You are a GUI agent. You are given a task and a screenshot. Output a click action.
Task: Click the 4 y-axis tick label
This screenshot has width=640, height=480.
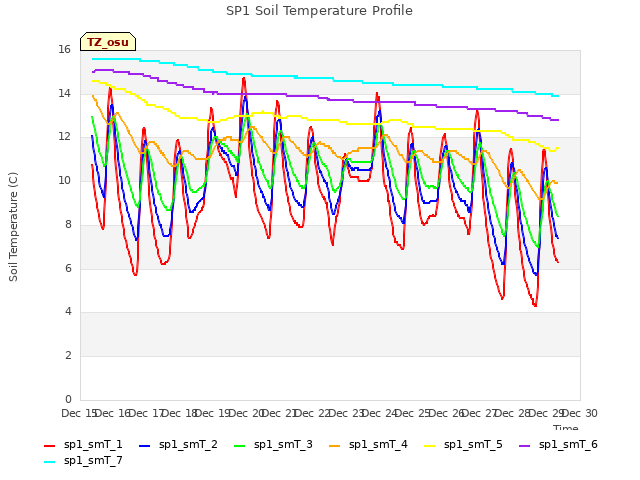(x=68, y=312)
